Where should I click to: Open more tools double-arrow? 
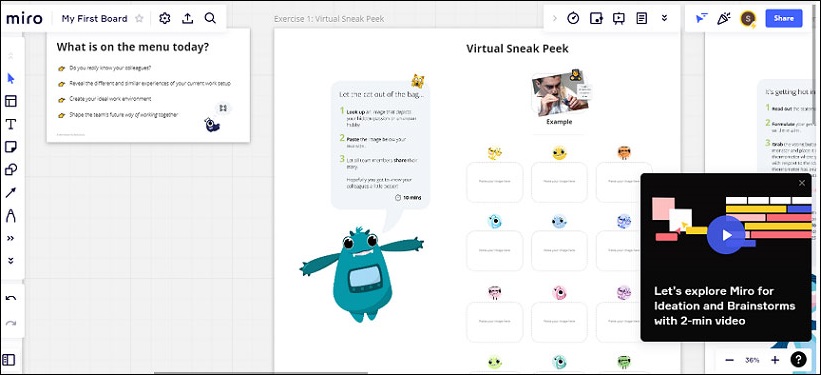[11, 238]
